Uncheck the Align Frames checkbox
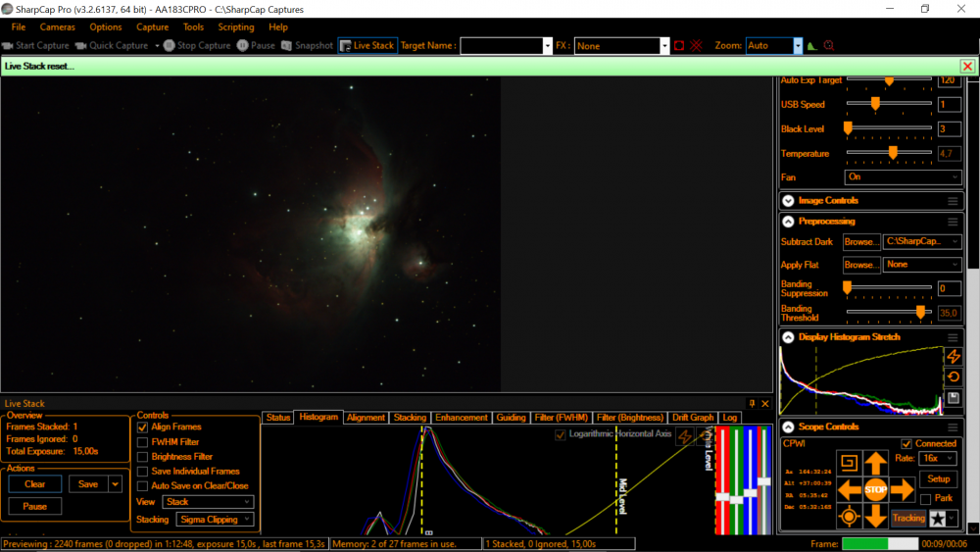The width and height of the screenshot is (980, 552). (143, 427)
